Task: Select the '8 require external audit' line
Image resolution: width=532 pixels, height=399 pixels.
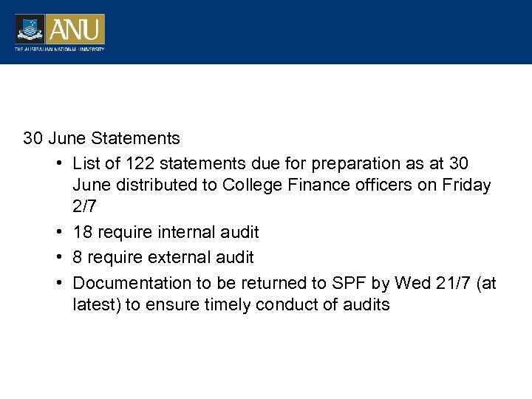Action: coord(163,257)
